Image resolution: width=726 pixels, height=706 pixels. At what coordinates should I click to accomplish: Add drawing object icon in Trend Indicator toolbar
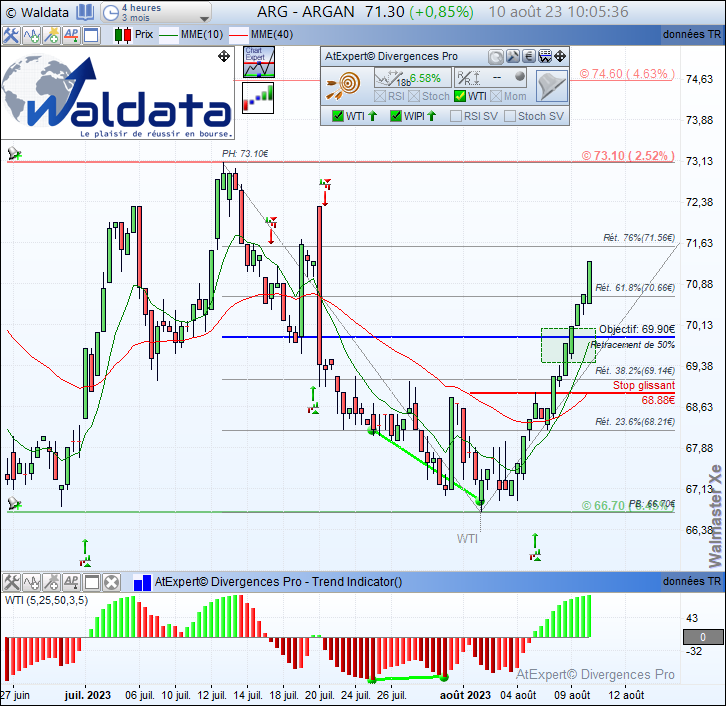(51, 582)
